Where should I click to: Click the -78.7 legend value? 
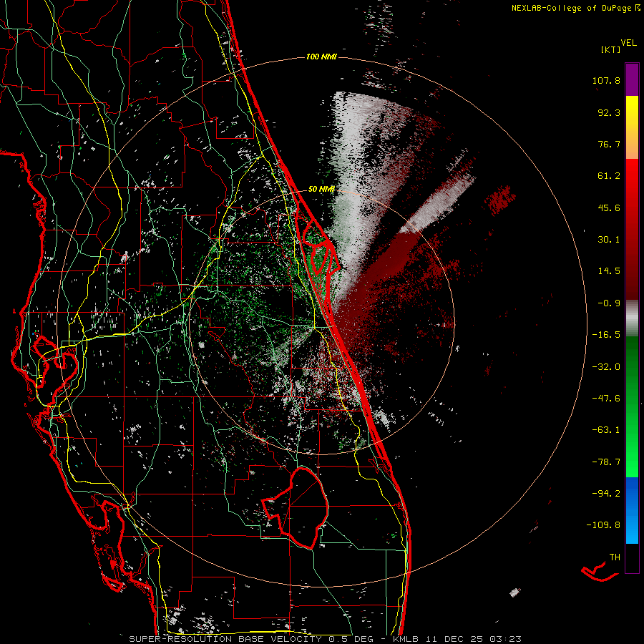(606, 462)
